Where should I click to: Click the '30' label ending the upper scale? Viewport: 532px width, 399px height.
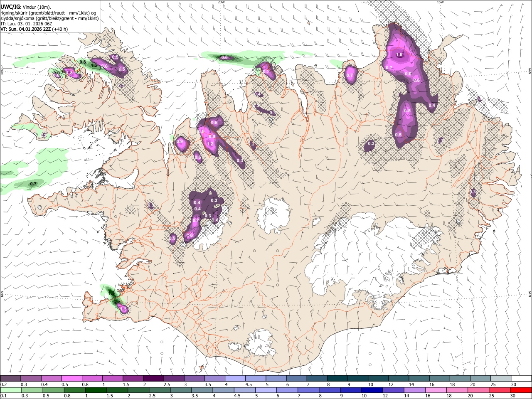pyautogui.click(x=514, y=384)
